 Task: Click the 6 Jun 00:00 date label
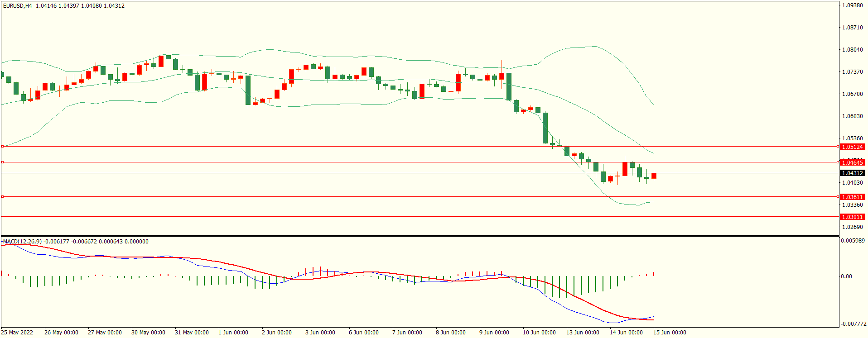(364, 333)
